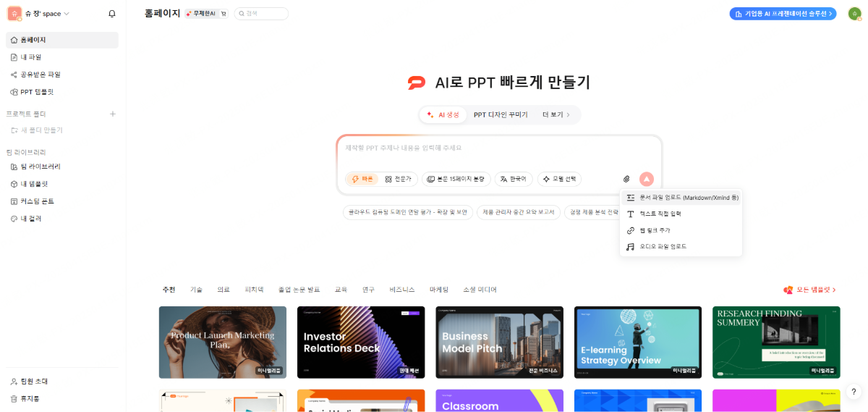Focus the 검색 search field

pyautogui.click(x=261, y=13)
